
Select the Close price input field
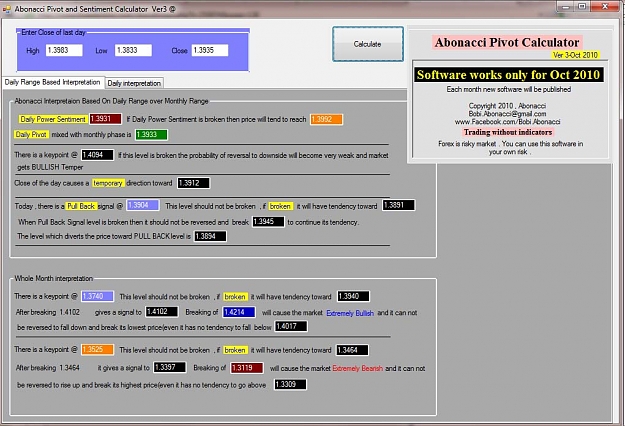click(x=210, y=50)
